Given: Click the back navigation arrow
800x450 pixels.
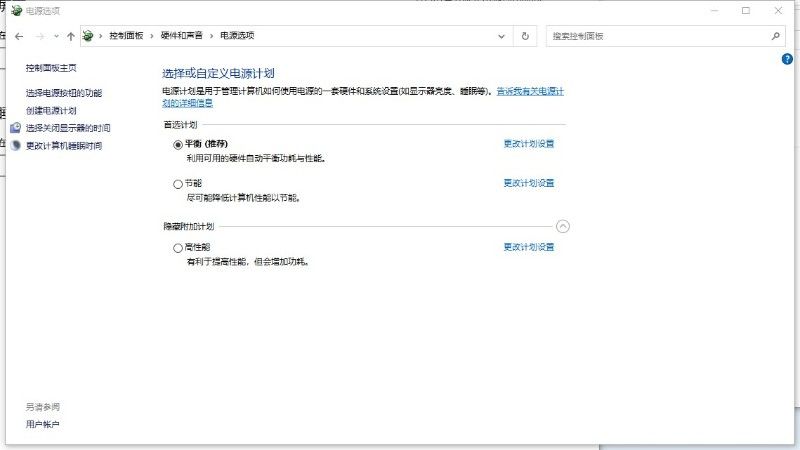Looking at the screenshot, I should [x=19, y=36].
